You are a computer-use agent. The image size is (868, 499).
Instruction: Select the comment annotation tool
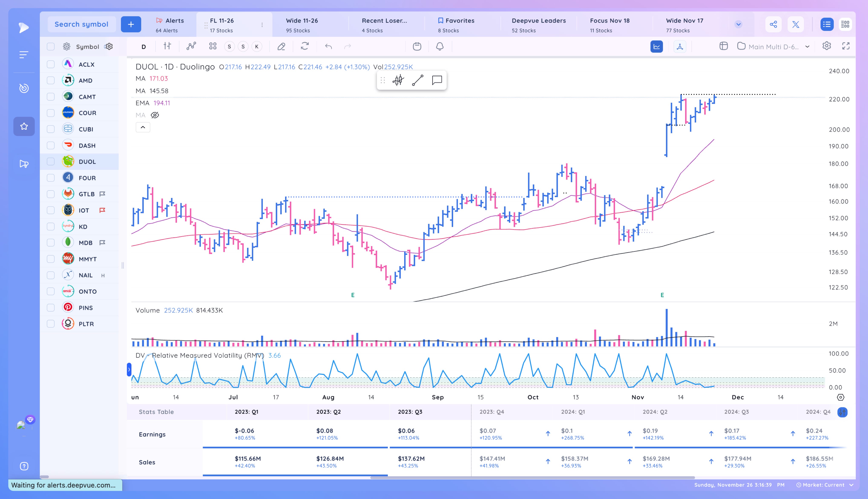coord(437,80)
